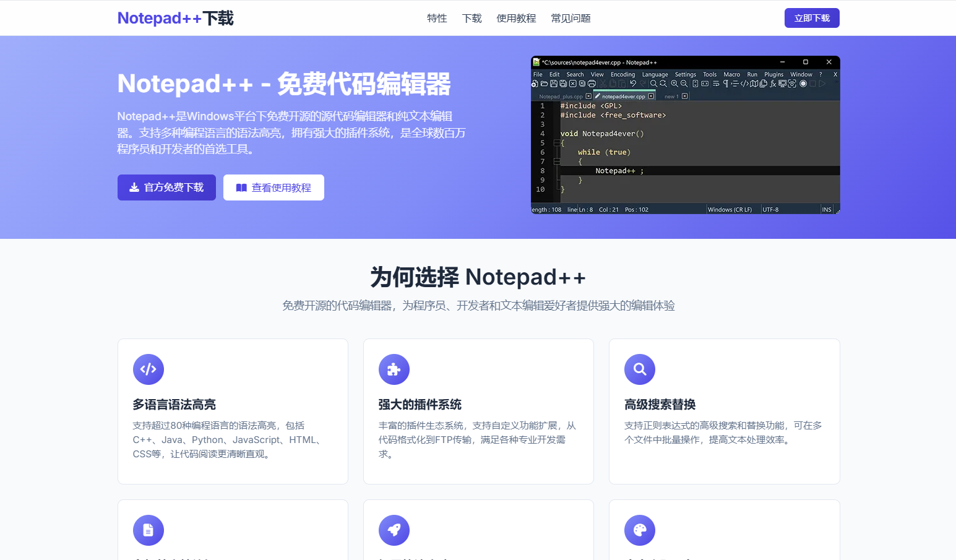956x560 pixels.
Task: Click the 多语言语法高亮 card title
Action: pyautogui.click(x=174, y=405)
